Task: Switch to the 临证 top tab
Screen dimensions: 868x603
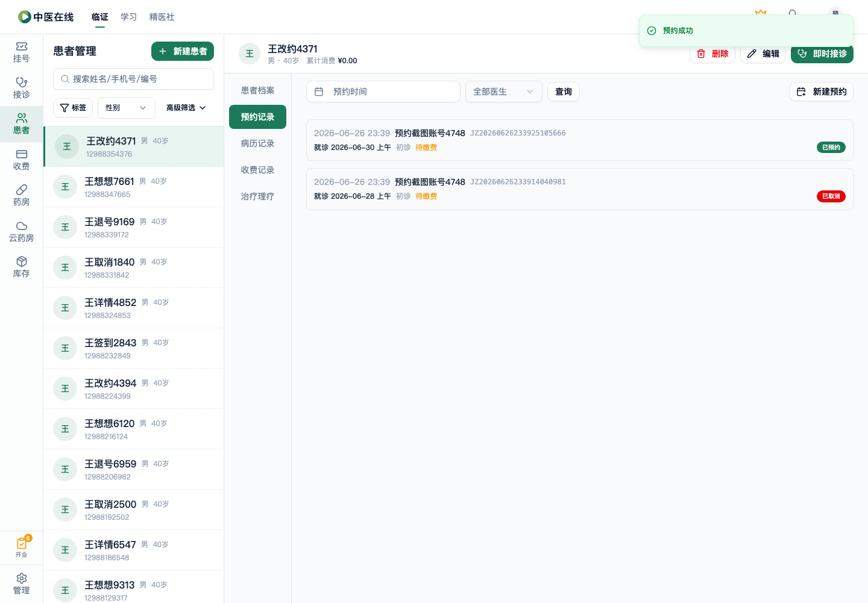Action: 100,17
